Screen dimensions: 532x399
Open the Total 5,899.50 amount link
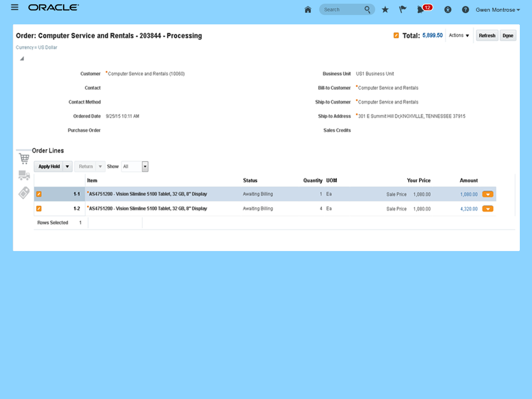coord(432,35)
